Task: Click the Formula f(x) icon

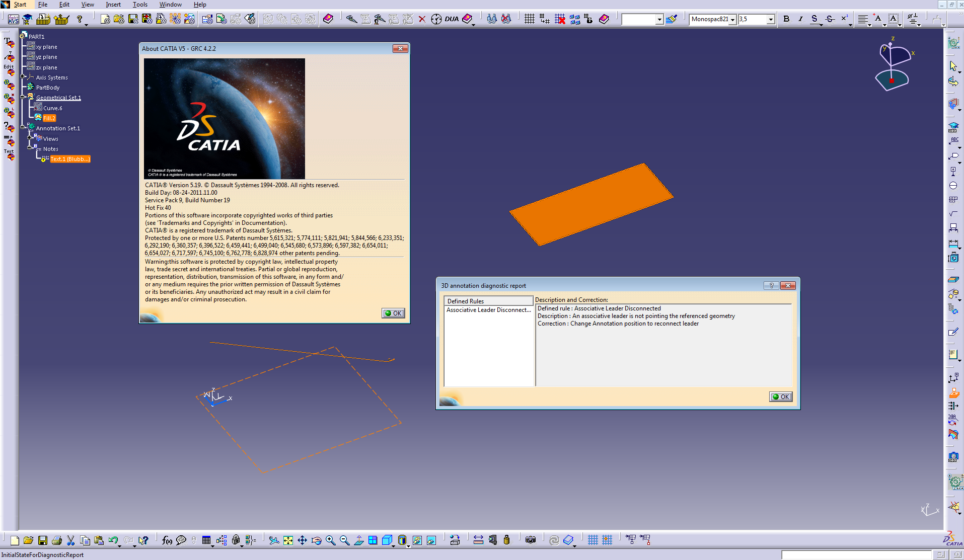Action: [x=167, y=540]
